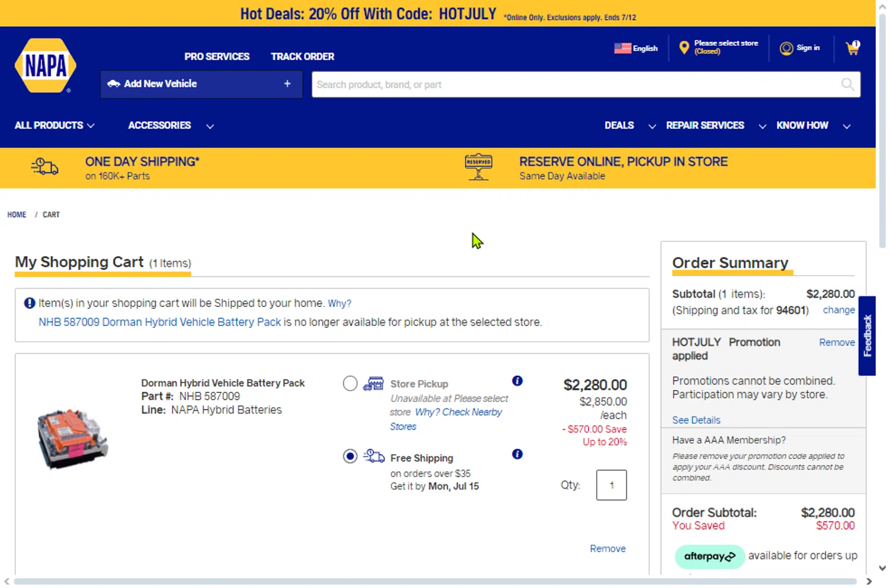This screenshot has height=588, width=889.
Task: Click the Add New Vehicle plus icon
Action: point(287,84)
